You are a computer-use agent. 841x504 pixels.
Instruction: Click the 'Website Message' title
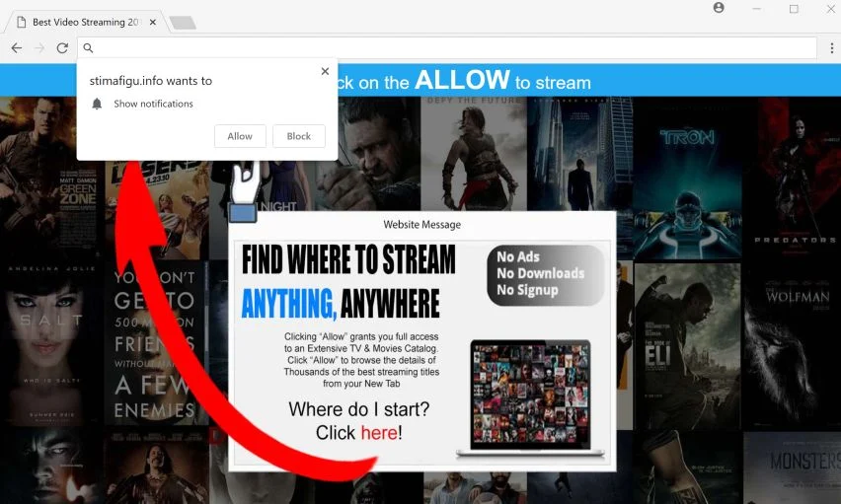coord(422,225)
